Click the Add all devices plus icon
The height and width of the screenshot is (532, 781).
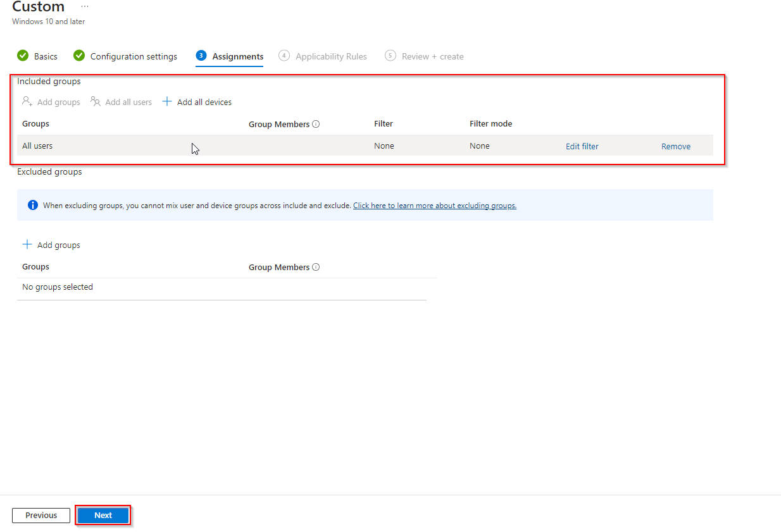pos(166,101)
